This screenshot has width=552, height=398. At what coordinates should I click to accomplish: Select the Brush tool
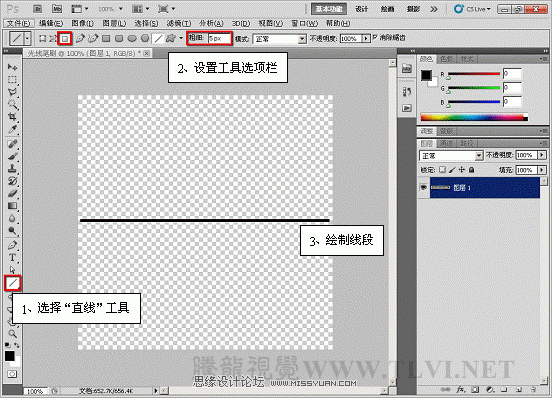(12, 156)
